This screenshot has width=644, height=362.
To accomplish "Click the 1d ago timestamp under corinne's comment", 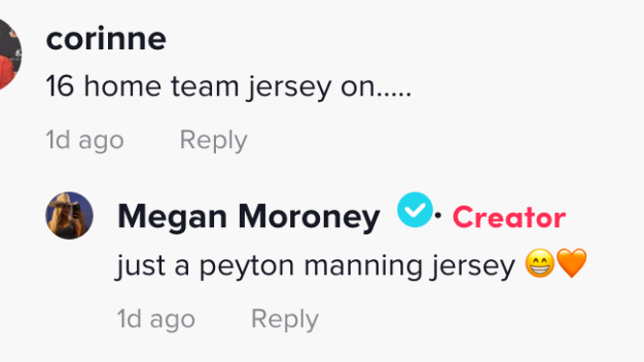I will [85, 141].
